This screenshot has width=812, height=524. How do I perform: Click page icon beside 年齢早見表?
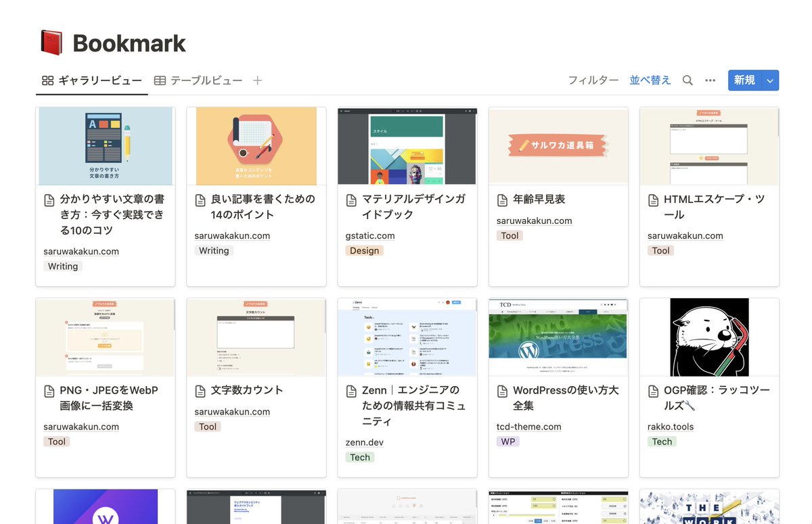click(502, 200)
